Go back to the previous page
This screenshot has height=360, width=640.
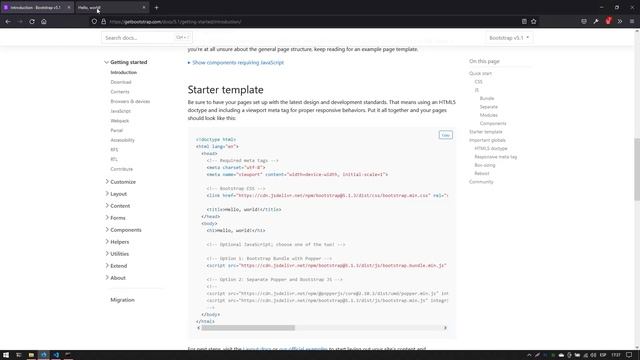pos(8,22)
